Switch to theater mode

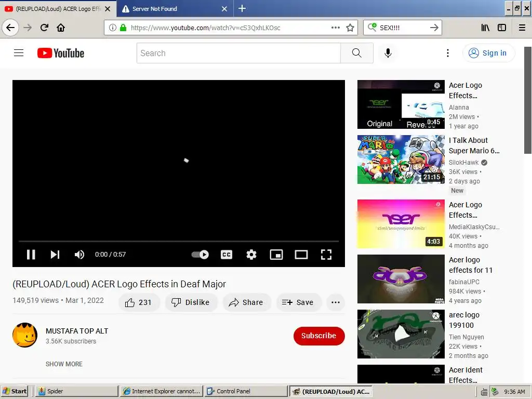pos(301,255)
